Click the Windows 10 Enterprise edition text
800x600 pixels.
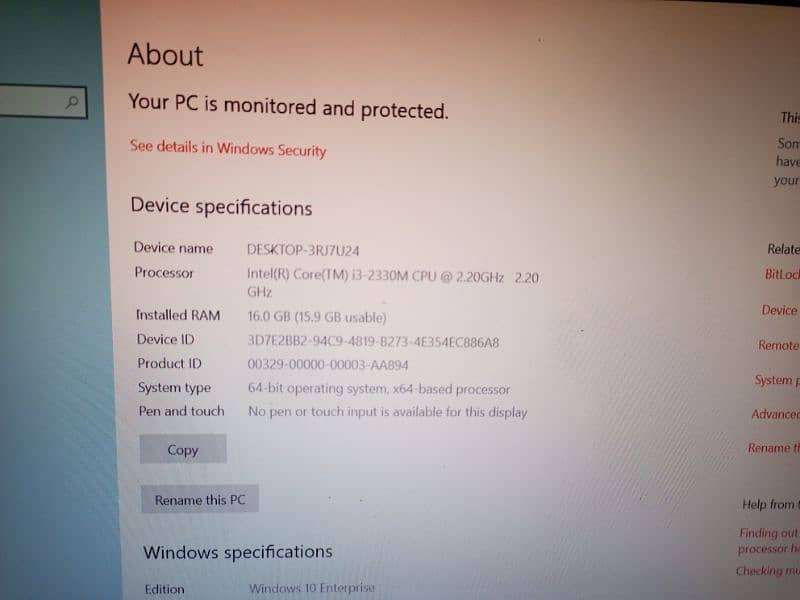tap(312, 588)
